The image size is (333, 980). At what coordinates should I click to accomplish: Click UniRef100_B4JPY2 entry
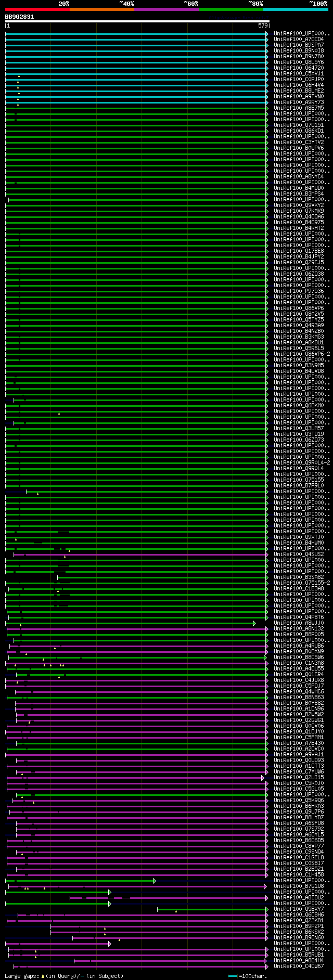299,257
